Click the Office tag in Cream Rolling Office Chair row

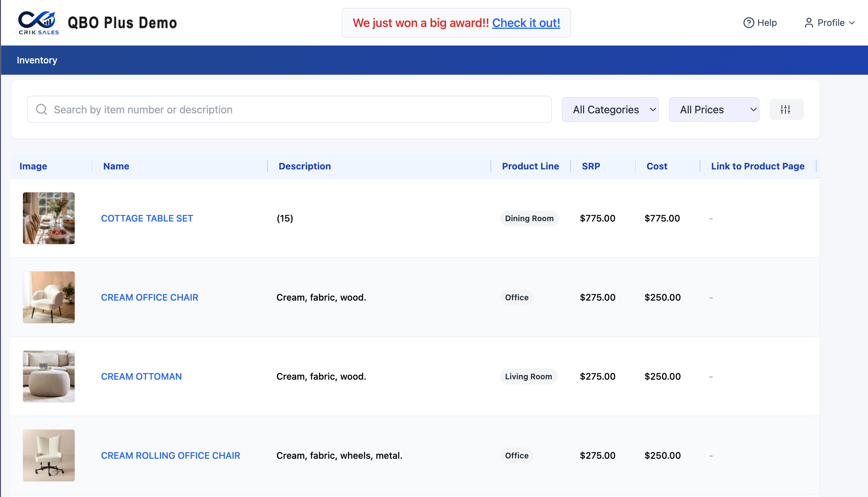coord(517,455)
